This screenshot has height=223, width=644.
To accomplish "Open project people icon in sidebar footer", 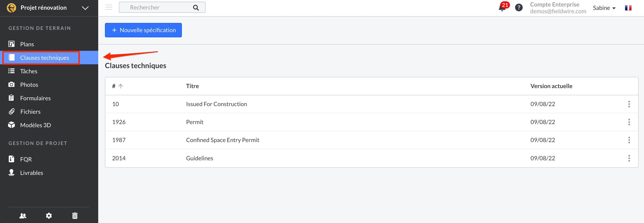I will point(23,216).
